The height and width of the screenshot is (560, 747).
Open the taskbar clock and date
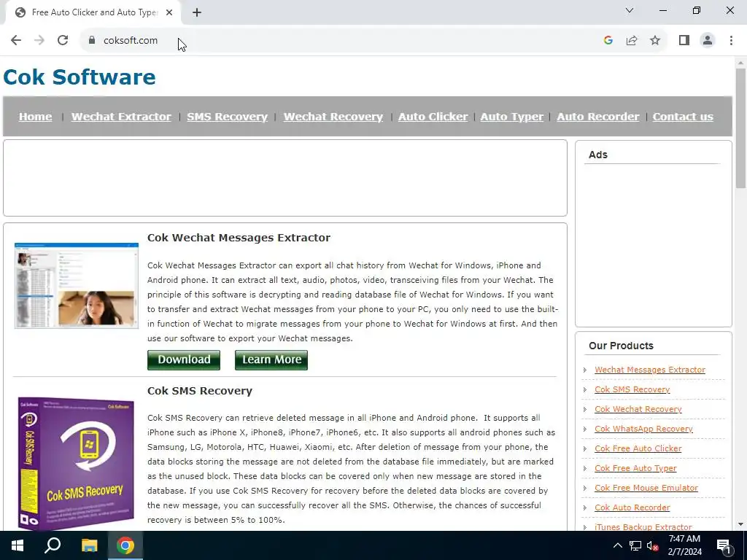click(684, 545)
